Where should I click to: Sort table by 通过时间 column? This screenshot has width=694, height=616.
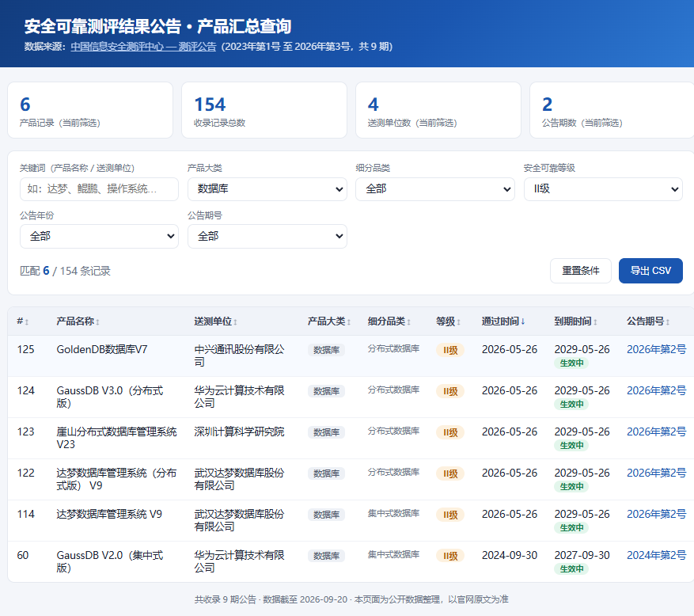click(x=503, y=321)
